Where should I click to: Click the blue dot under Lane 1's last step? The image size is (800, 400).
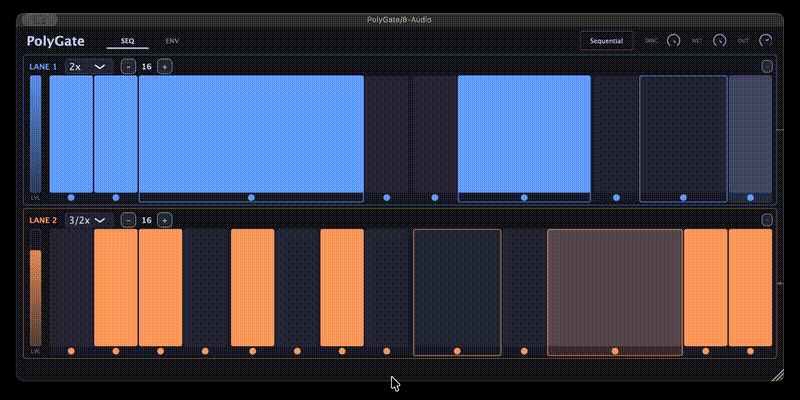pos(750,197)
